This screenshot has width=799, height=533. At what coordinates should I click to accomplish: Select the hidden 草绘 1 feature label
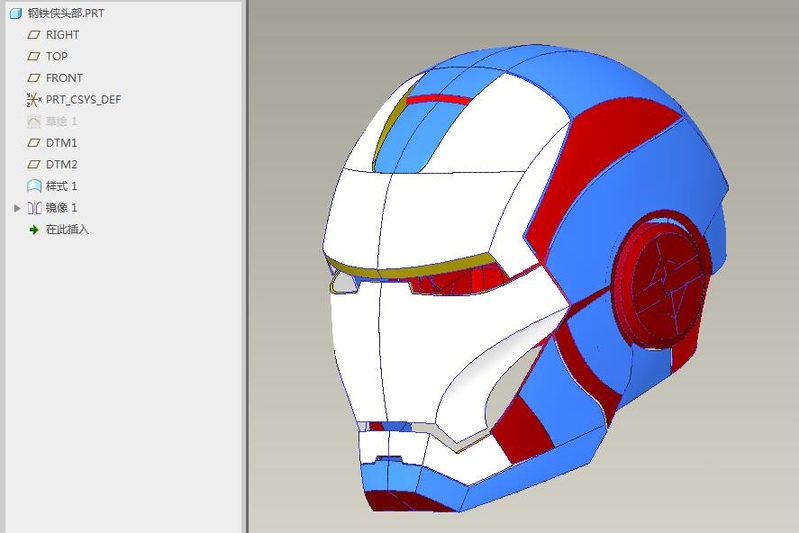(61, 121)
